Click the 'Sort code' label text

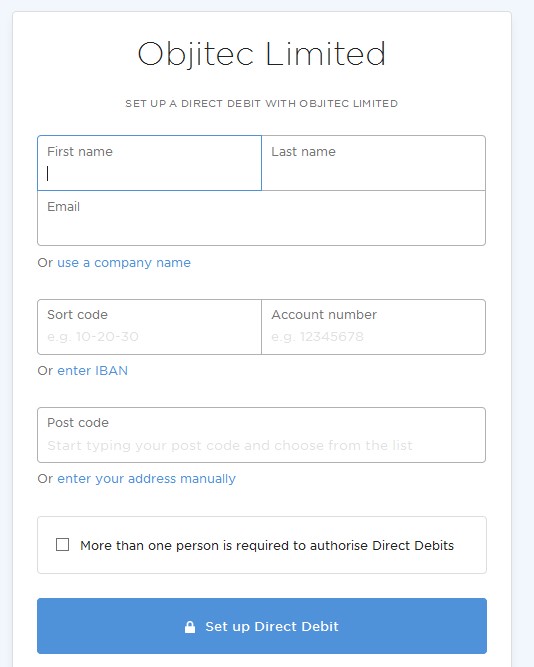(77, 315)
